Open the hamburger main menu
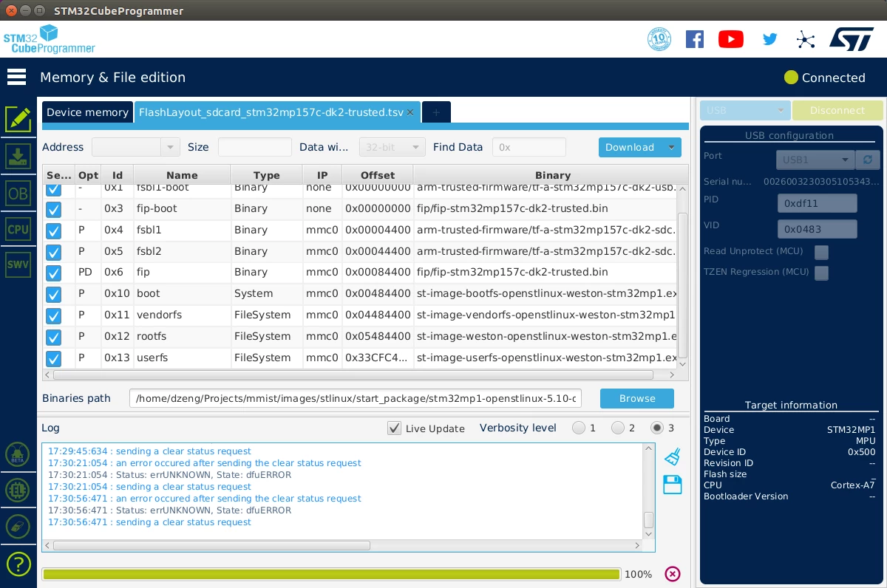Screen dimensions: 887x588 tap(16, 77)
